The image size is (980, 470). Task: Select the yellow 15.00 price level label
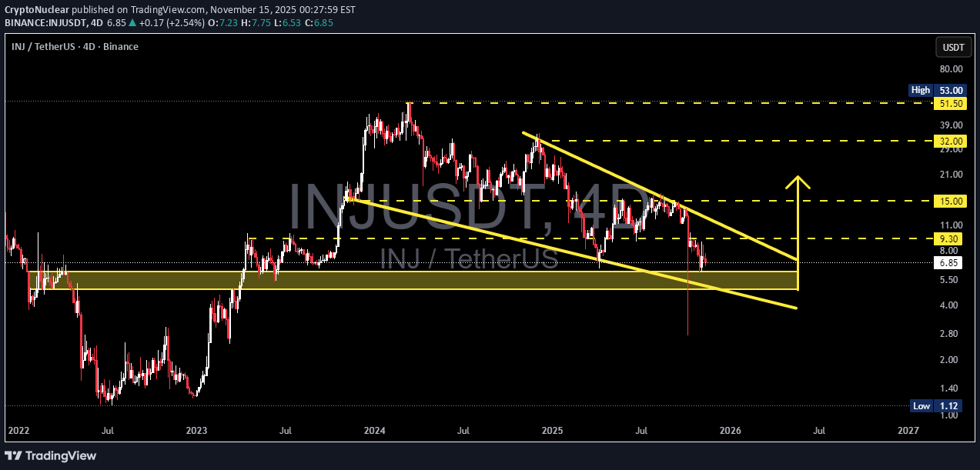click(951, 201)
